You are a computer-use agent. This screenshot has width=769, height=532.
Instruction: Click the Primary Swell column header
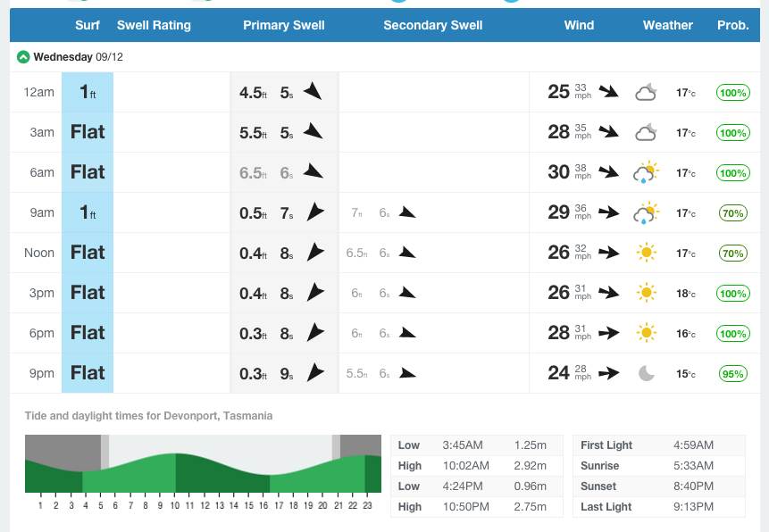[284, 25]
